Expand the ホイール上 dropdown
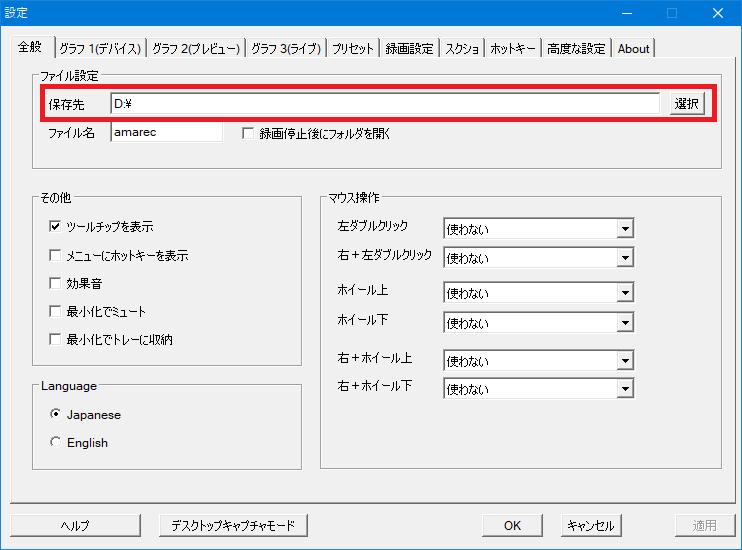Screen dimensions: 742x550 pyautogui.click(x=539, y=293)
